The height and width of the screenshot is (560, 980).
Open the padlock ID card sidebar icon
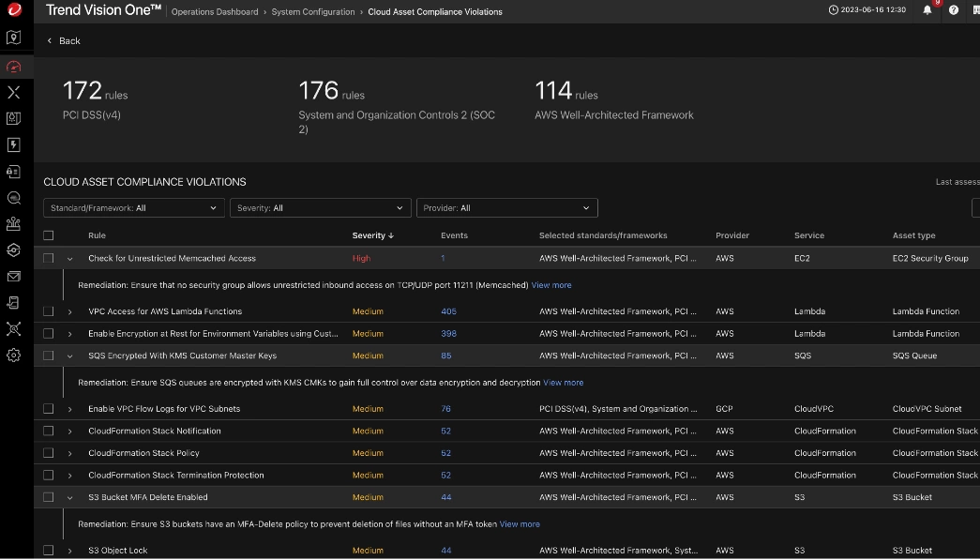click(14, 172)
